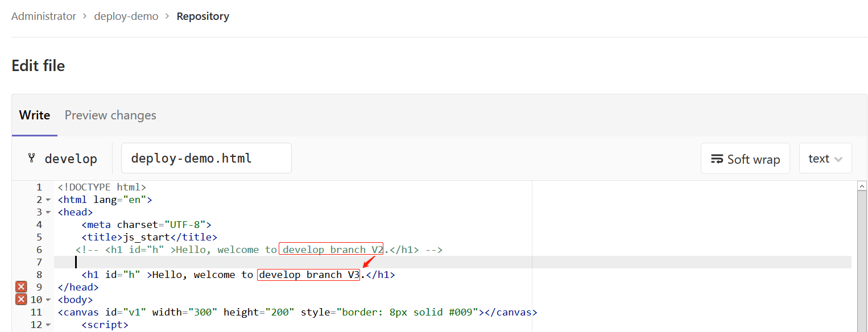Open the Administrator breadcrumb link
This screenshot has width=868, height=332.
pyautogui.click(x=44, y=16)
